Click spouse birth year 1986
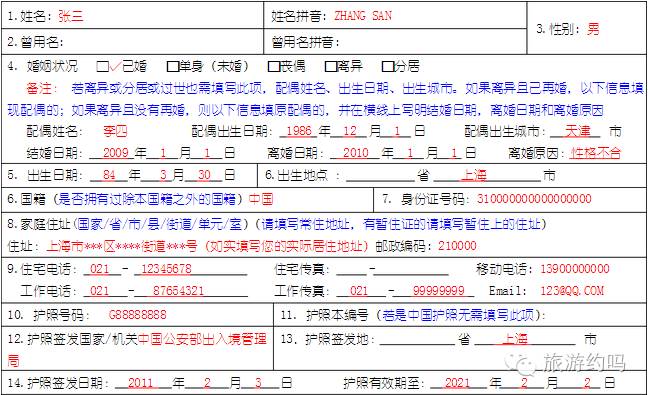The image size is (648, 395). 299,131
